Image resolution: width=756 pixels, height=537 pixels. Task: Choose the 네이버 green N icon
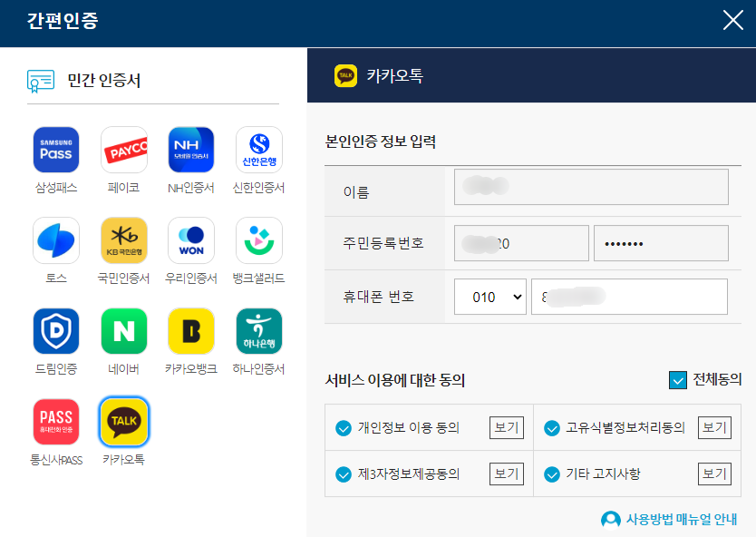click(124, 331)
